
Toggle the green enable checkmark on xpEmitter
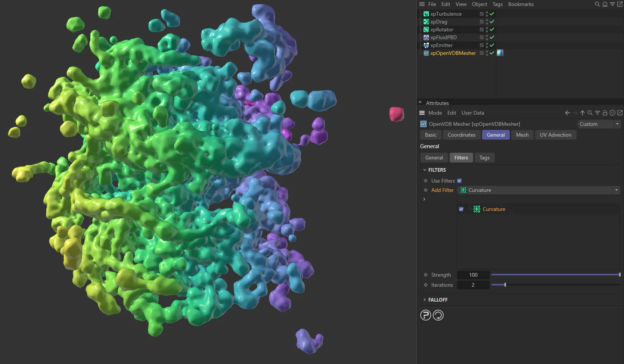tap(492, 45)
